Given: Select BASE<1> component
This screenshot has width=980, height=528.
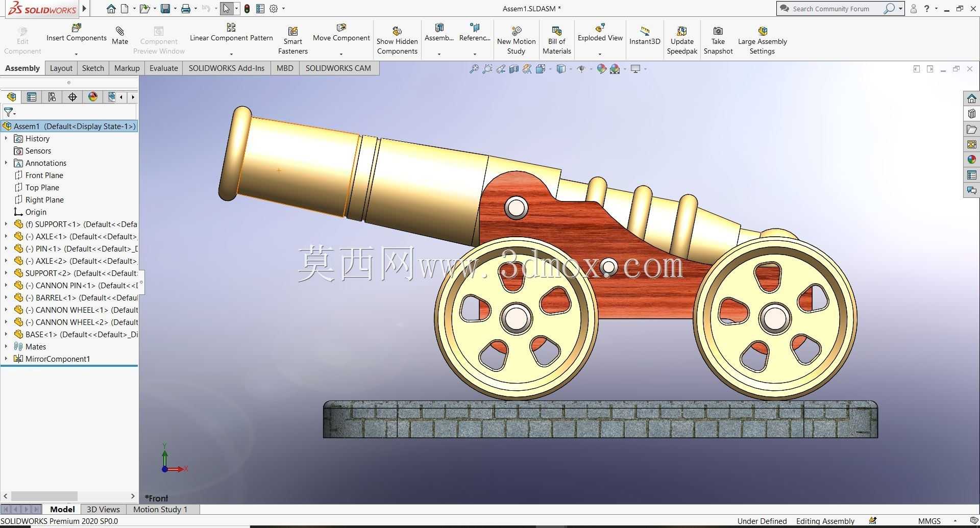Looking at the screenshot, I should [76, 335].
